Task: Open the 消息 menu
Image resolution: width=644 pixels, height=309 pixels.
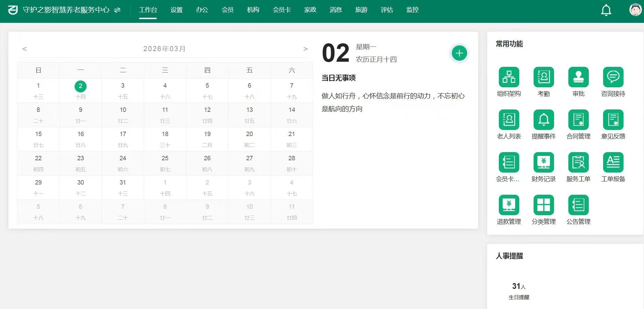Action: coord(336,10)
